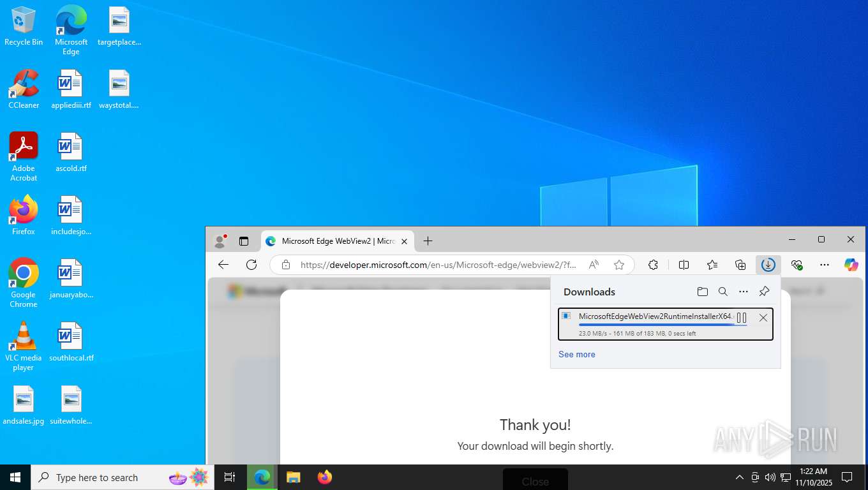Cancel the WebView2 installer download
The image size is (868, 490).
click(763, 318)
